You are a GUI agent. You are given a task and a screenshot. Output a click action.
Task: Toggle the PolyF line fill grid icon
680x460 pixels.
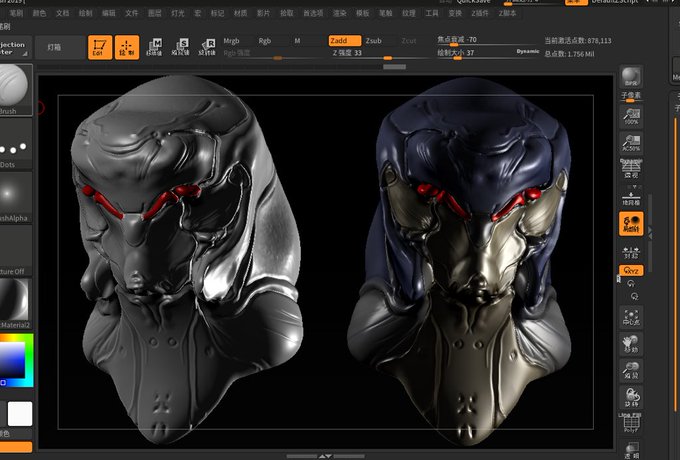(x=631, y=424)
